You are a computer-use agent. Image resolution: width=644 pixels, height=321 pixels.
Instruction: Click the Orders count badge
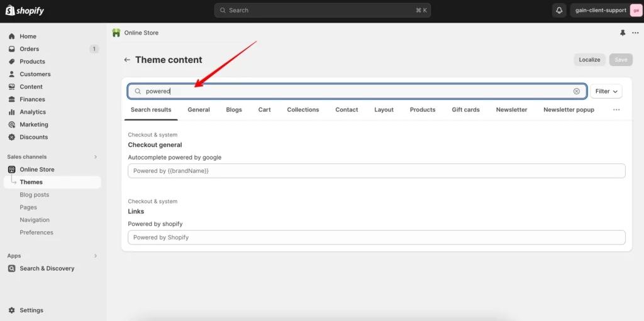point(94,49)
